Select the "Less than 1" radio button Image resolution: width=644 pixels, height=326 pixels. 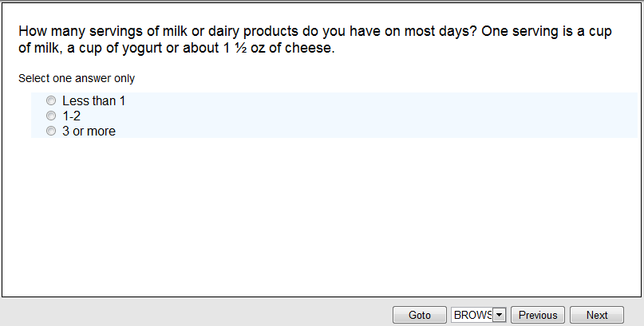pos(51,101)
